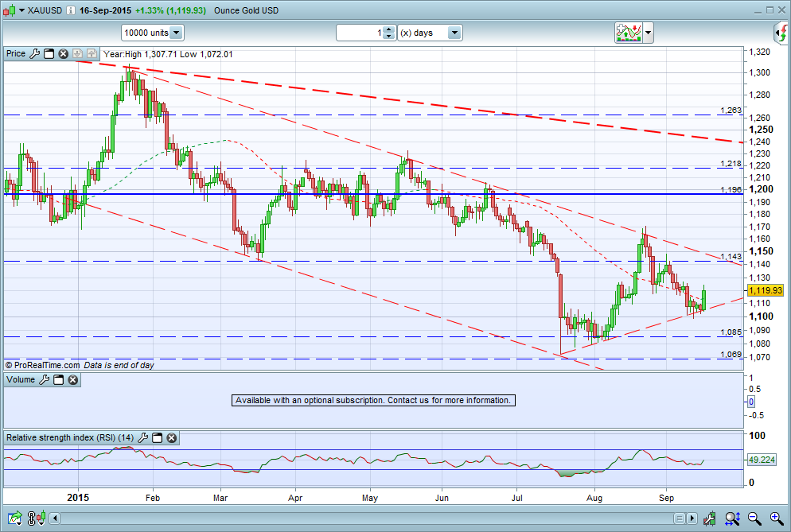Click the zoom out magnifier icon

click(x=754, y=518)
